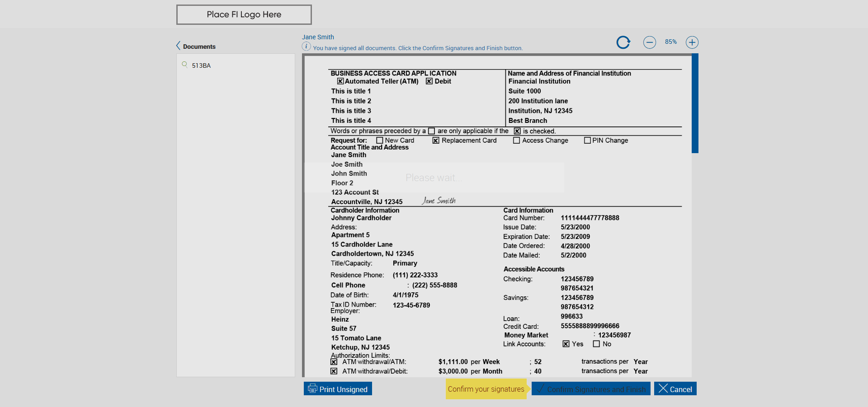Click the Jane Smith handwritten signature
This screenshot has width=868, height=407.
[x=439, y=200]
